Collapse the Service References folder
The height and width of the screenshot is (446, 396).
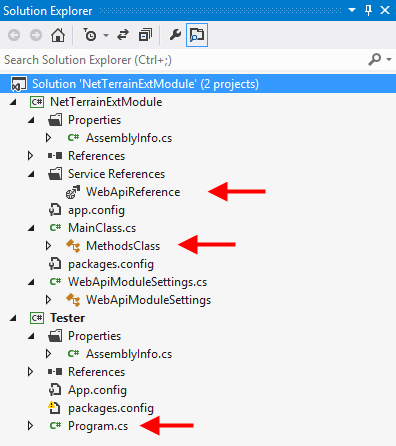pos(31,174)
